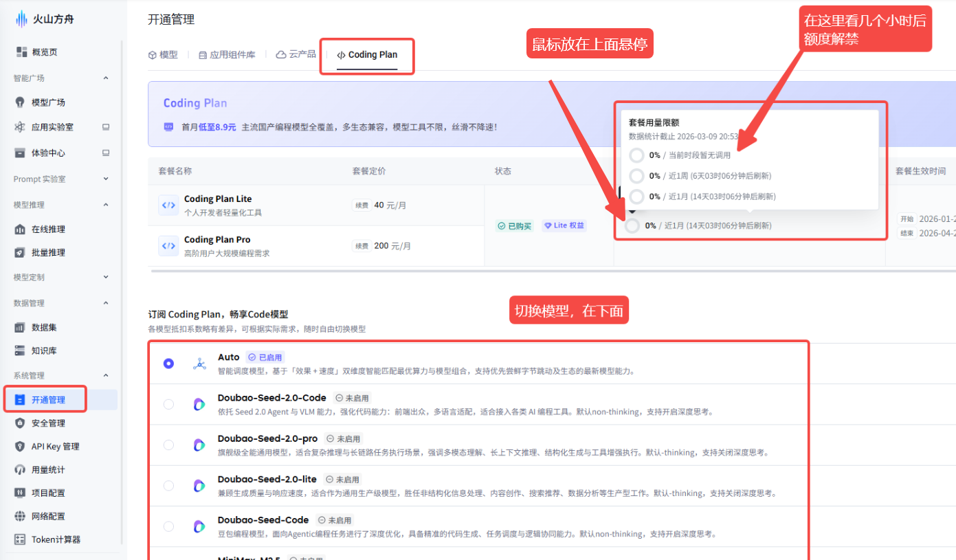Screen dimensions: 956x560
Task: Click the 项目配置 sidebar icon
Action: [20, 493]
